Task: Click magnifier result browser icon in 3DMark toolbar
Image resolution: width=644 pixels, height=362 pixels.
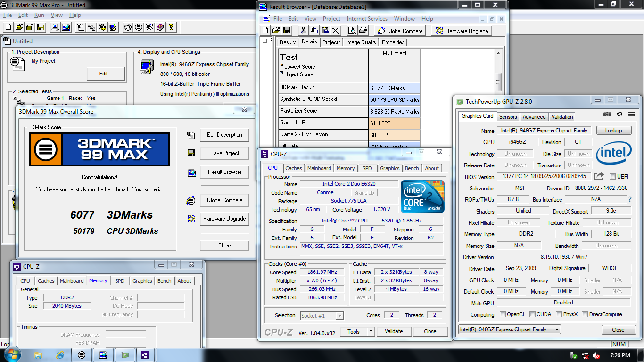Action: click(x=66, y=27)
